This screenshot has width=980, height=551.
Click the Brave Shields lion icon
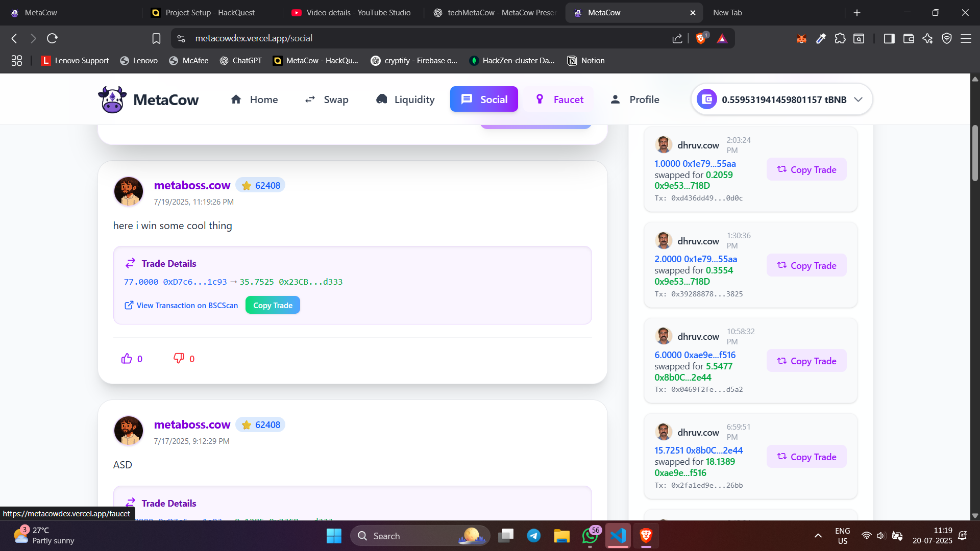click(701, 38)
